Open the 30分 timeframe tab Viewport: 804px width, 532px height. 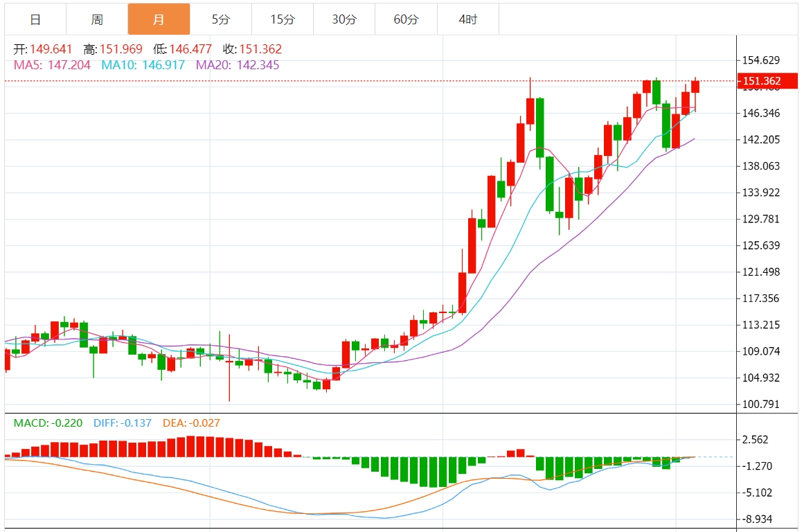pyautogui.click(x=344, y=19)
